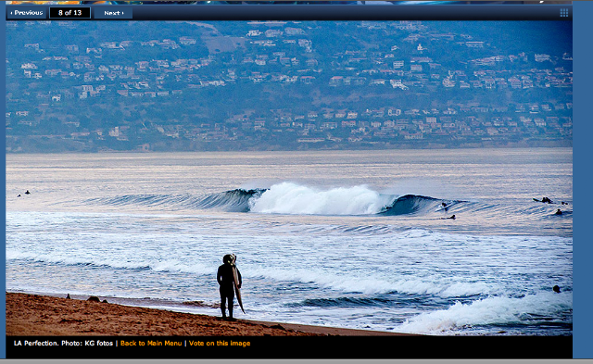Advance to the Next photo
The width and height of the screenshot is (593, 364).
[113, 13]
